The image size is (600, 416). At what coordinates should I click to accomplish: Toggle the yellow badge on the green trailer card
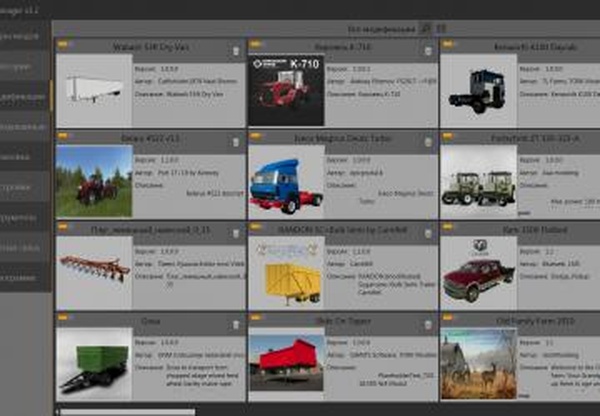(62, 318)
